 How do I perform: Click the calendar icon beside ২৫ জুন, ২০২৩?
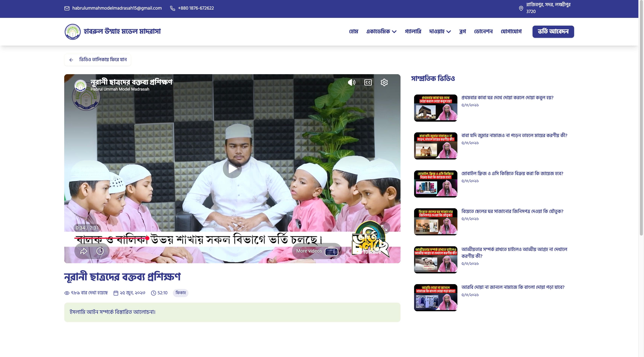pyautogui.click(x=116, y=293)
